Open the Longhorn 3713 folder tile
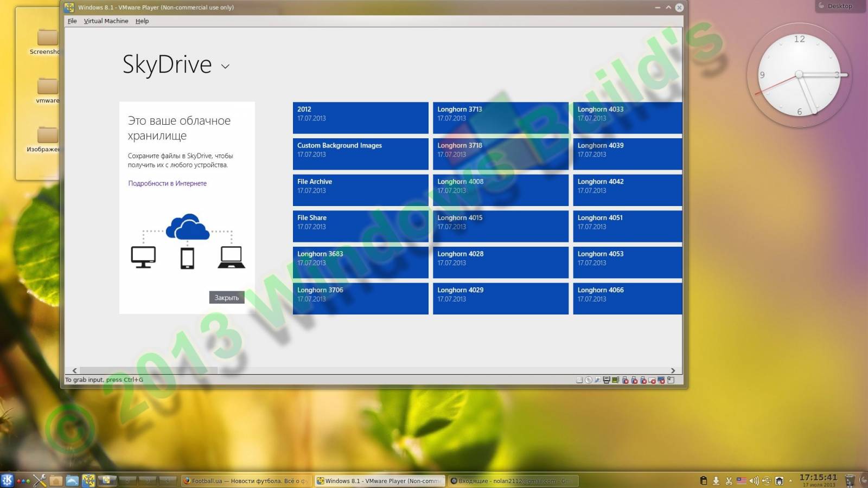The width and height of the screenshot is (868, 488). (x=501, y=118)
